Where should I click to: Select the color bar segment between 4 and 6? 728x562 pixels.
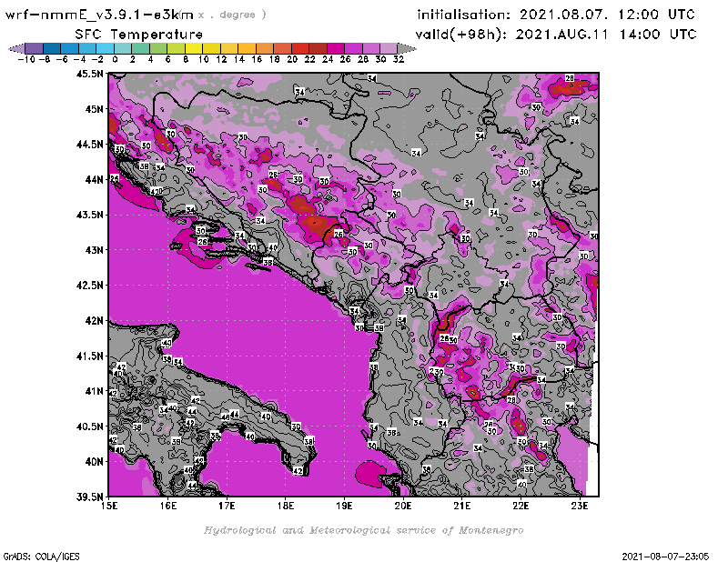(x=158, y=48)
